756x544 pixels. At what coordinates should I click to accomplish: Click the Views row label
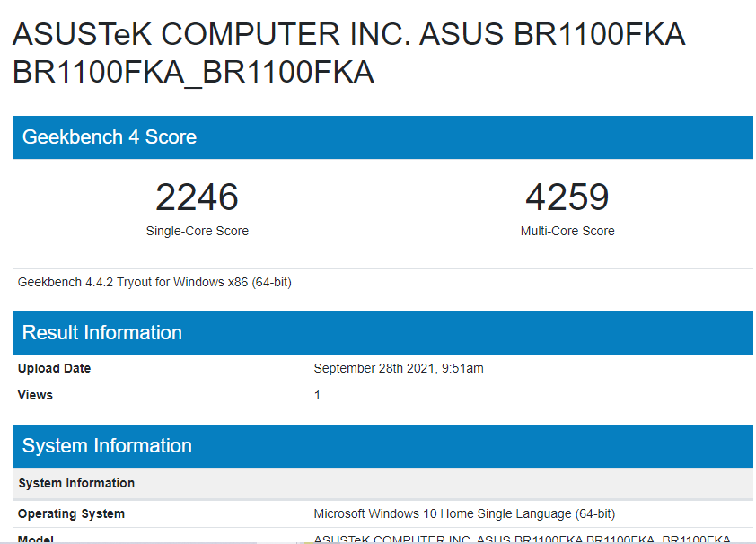click(x=35, y=395)
